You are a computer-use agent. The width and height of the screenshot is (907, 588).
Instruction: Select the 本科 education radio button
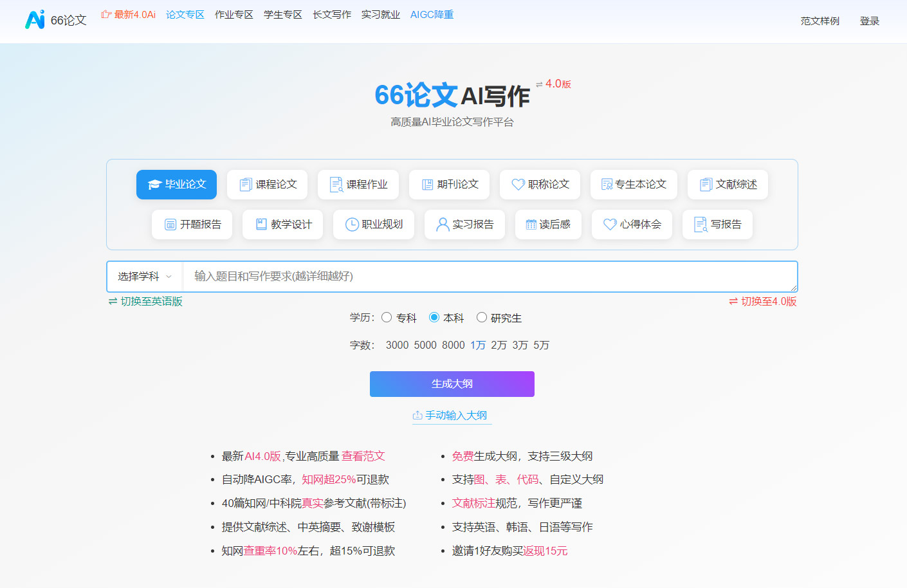point(434,317)
